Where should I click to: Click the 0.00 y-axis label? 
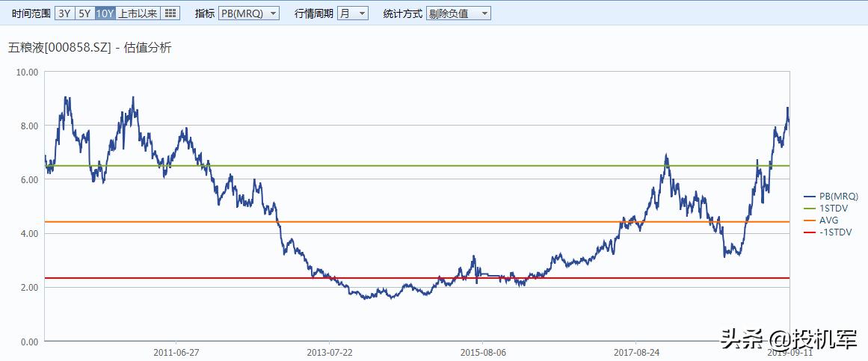coord(29,342)
